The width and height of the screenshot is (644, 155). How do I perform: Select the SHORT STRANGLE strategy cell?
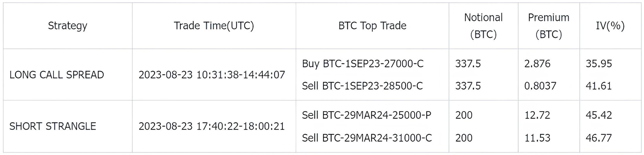(53, 126)
